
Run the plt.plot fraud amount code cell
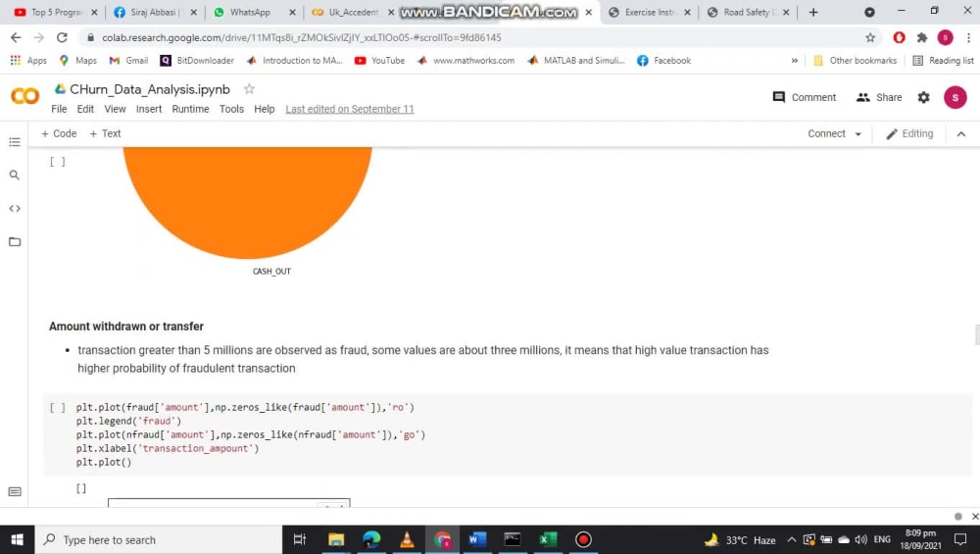pyautogui.click(x=58, y=408)
